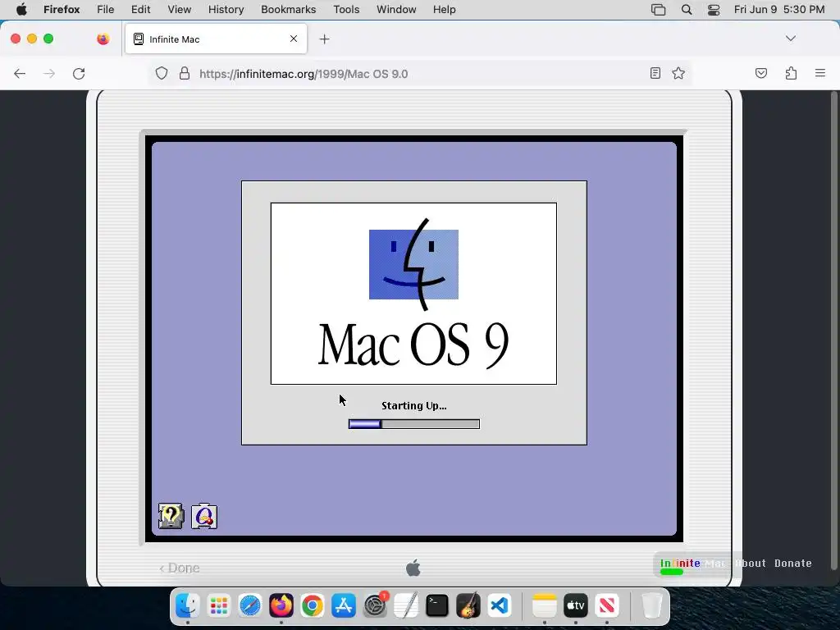This screenshot has height=630, width=840.
Task: Click the Stage Manager windows icon in menu bar
Action: (x=659, y=10)
